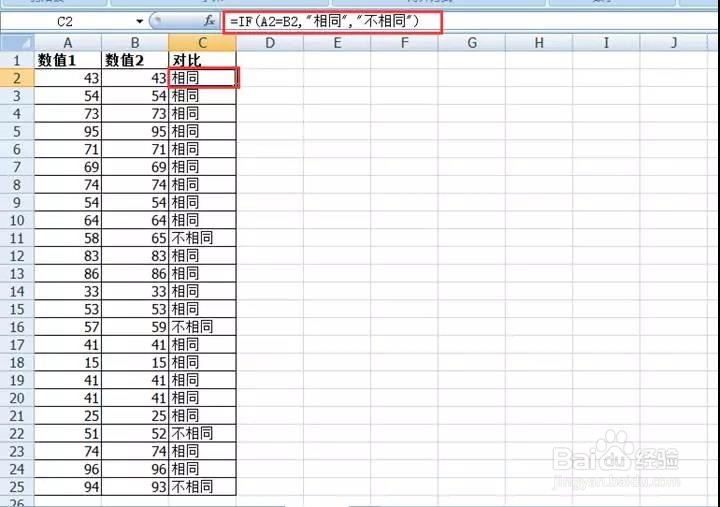
Task: Click the Name Box showing C2
Action: coord(67,21)
